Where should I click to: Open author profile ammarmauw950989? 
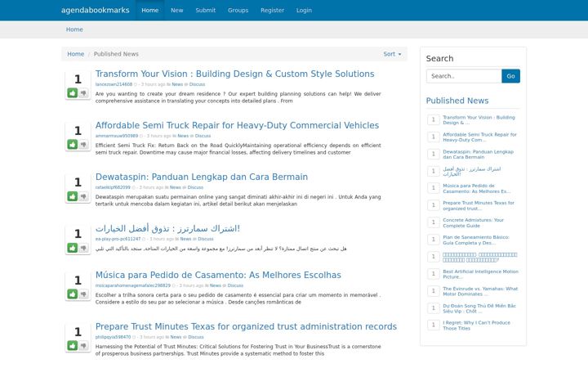(x=117, y=136)
